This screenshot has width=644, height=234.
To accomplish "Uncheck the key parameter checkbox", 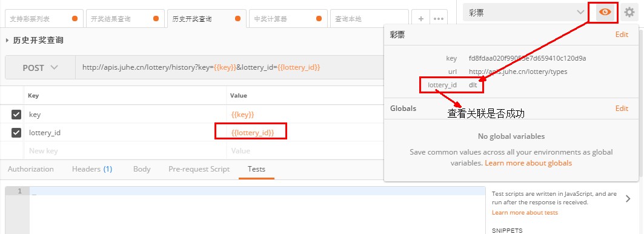I will (16, 115).
